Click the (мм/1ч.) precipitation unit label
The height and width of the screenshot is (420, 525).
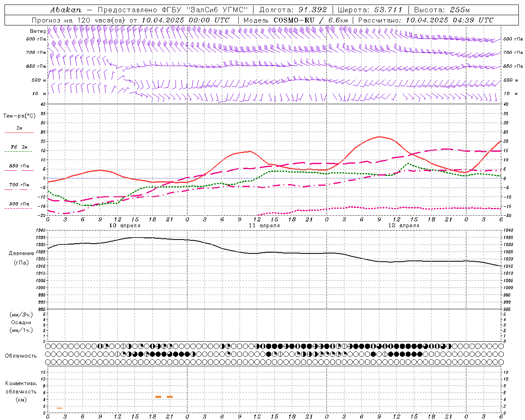point(21,330)
